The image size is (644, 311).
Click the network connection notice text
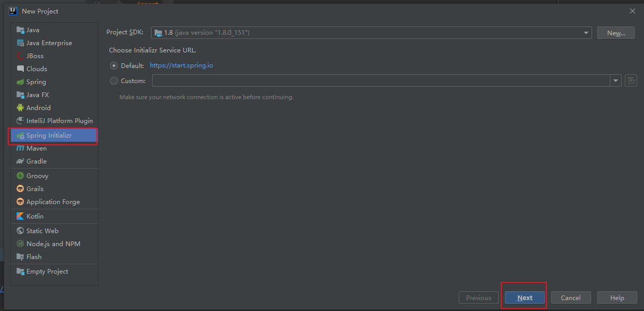(x=207, y=97)
